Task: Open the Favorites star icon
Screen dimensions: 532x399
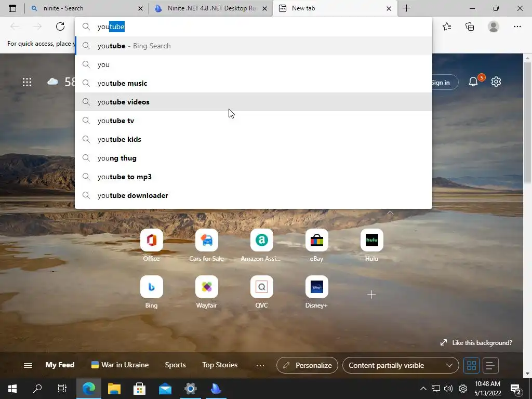Action: point(447,26)
